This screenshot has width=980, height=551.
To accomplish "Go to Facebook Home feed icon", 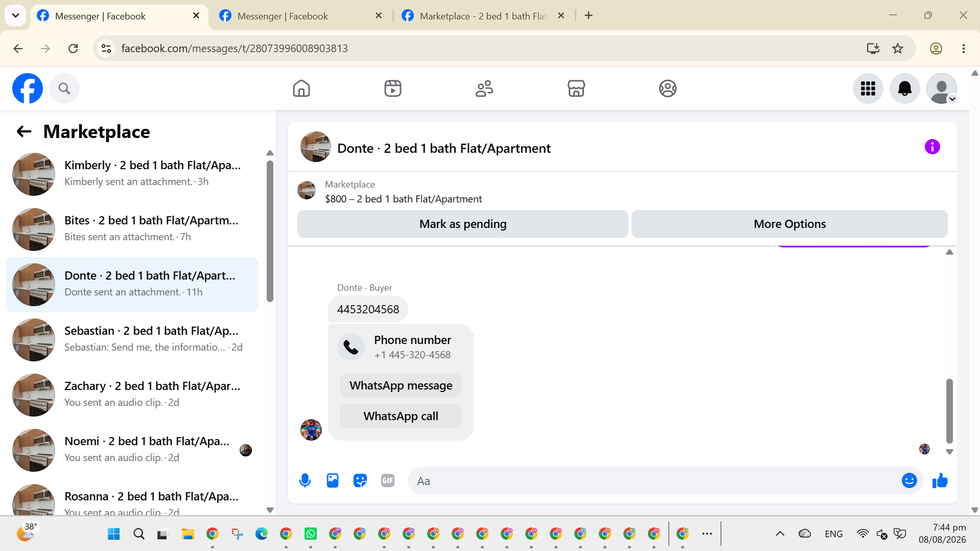I will point(301,88).
